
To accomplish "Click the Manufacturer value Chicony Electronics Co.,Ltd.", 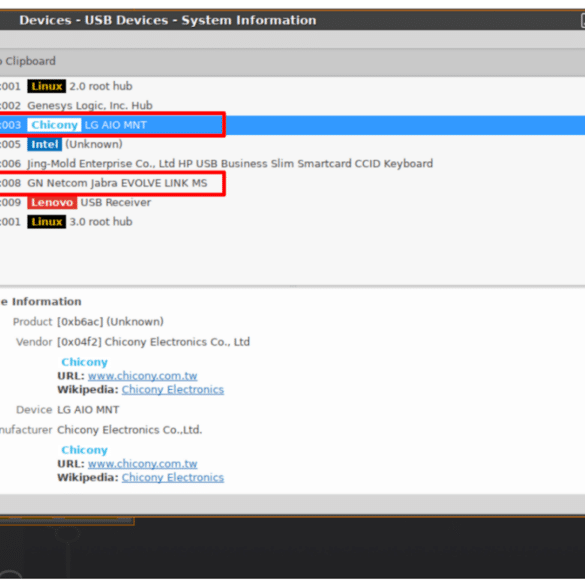I will (x=129, y=430).
